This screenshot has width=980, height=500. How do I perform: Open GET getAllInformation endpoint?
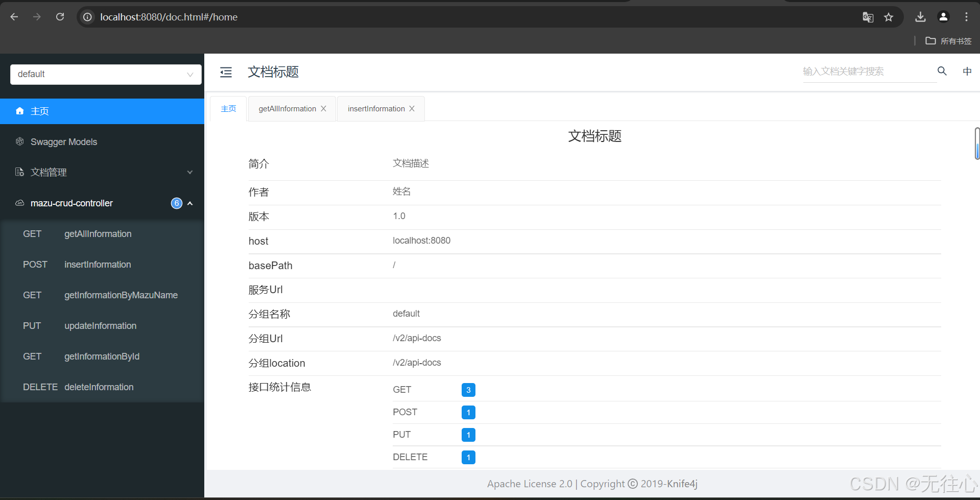point(102,234)
